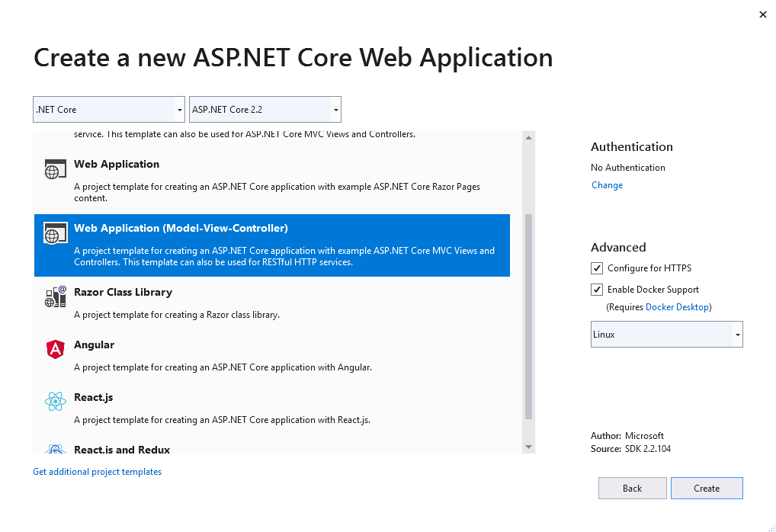Select the Razor Class Library template title
776x532 pixels.
point(123,292)
